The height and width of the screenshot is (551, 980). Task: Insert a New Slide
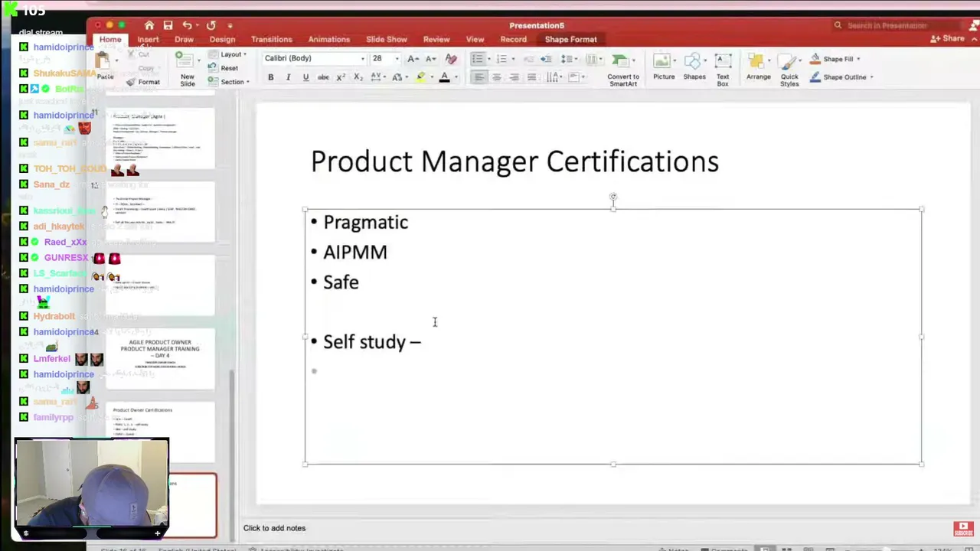[x=187, y=70]
